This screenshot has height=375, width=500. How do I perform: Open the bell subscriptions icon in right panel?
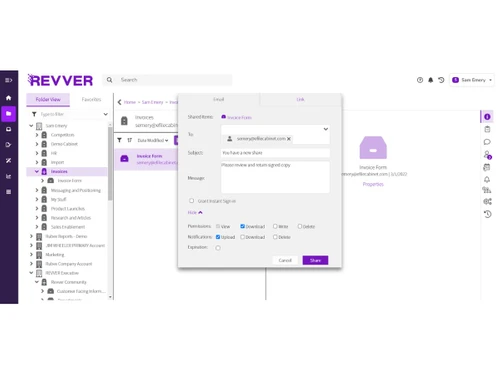pos(487,180)
